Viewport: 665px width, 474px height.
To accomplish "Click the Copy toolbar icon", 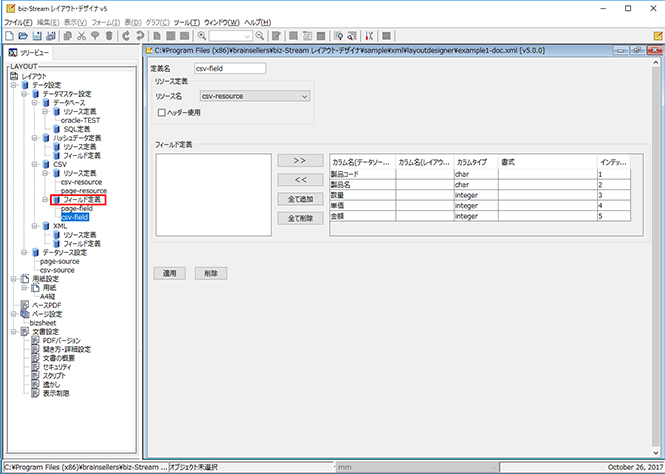I will pyautogui.click(x=67, y=36).
